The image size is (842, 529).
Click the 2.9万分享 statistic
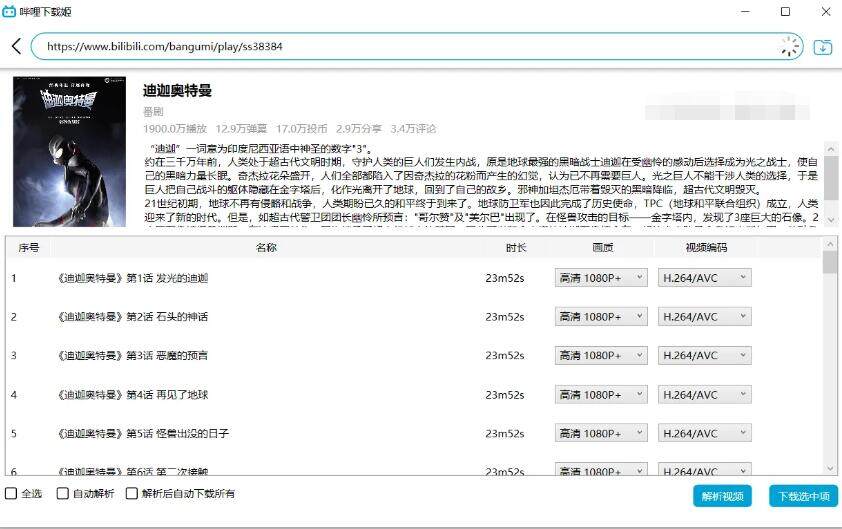pyautogui.click(x=359, y=128)
